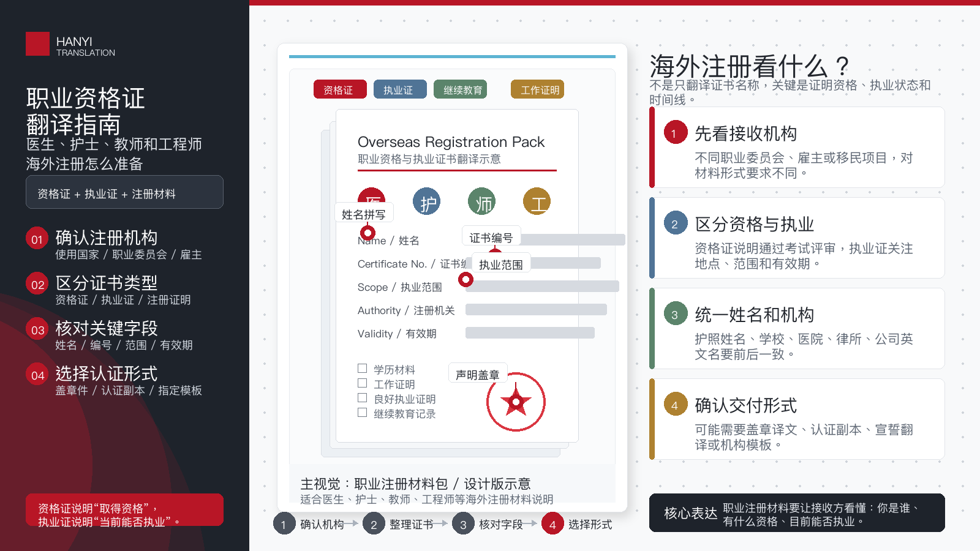Check the 学历材料 checkbox
Screen dimensions: 980x551
pyautogui.click(x=363, y=369)
